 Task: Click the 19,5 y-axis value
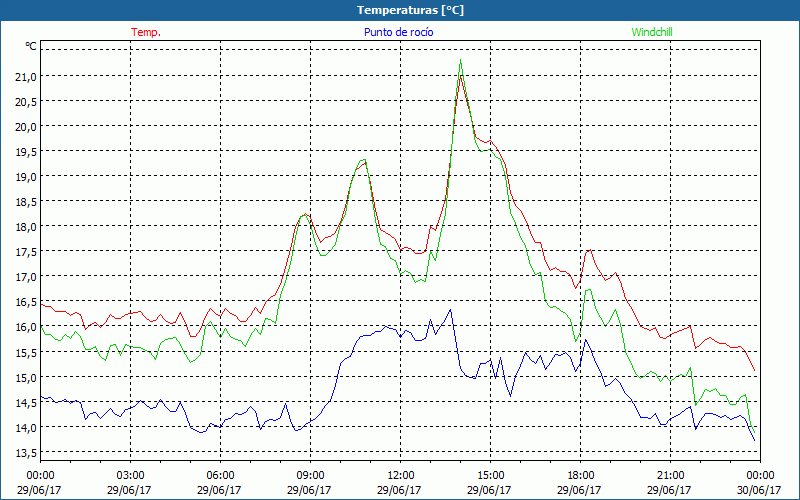coord(26,152)
